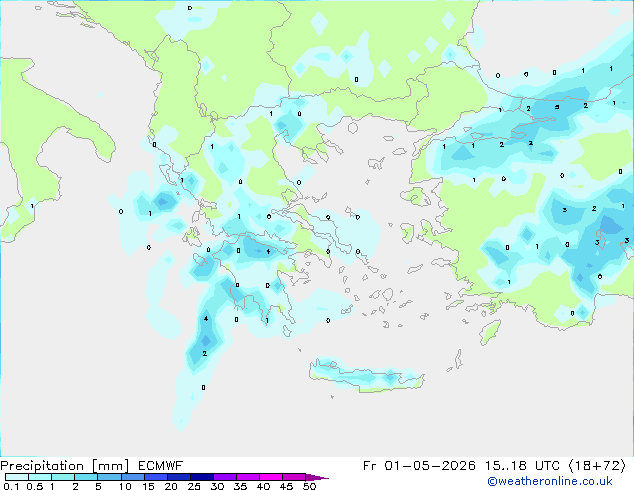Click the "ECMWF" model label
This screenshot has height=490, width=634.
161,466
